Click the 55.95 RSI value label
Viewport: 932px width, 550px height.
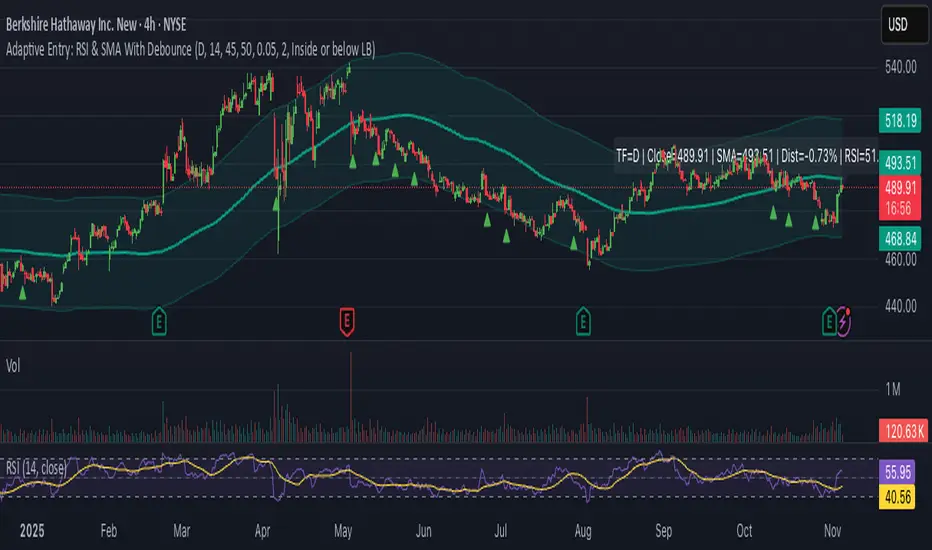[898, 473]
